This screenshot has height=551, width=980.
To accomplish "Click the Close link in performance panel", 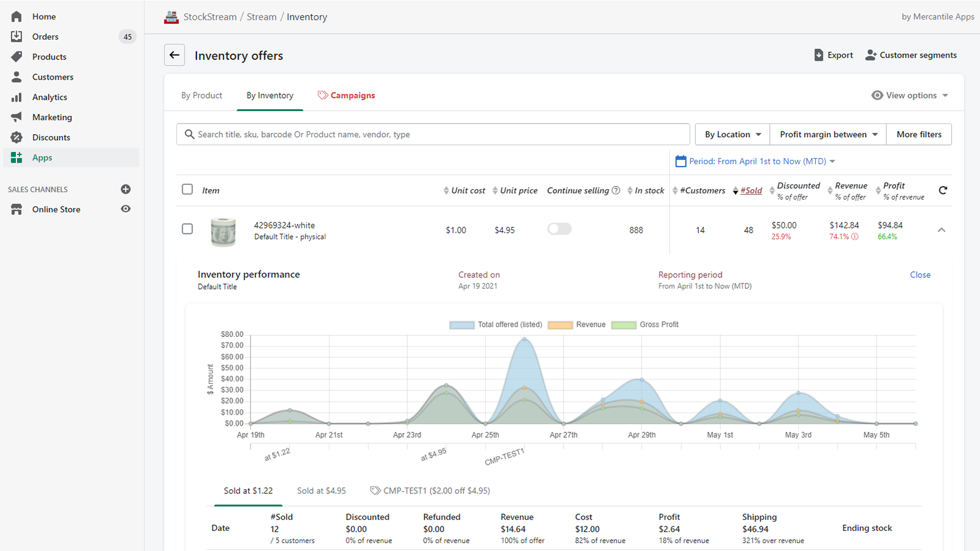I will coord(920,275).
